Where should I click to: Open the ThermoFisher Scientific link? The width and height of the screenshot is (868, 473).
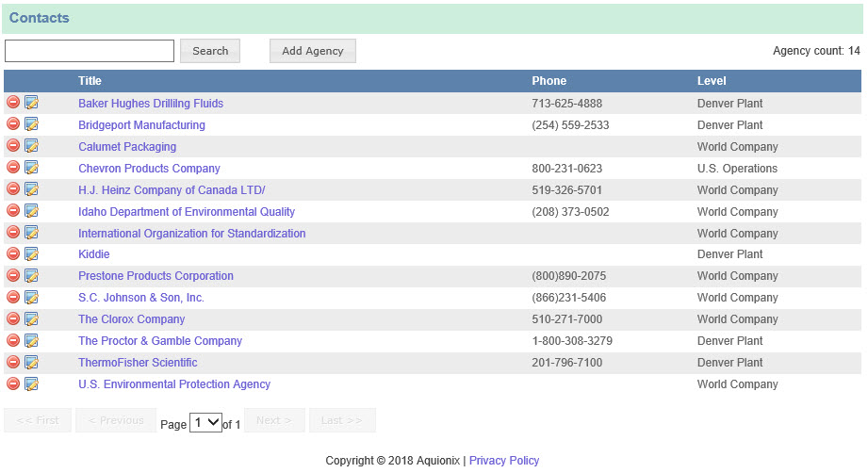138,363
